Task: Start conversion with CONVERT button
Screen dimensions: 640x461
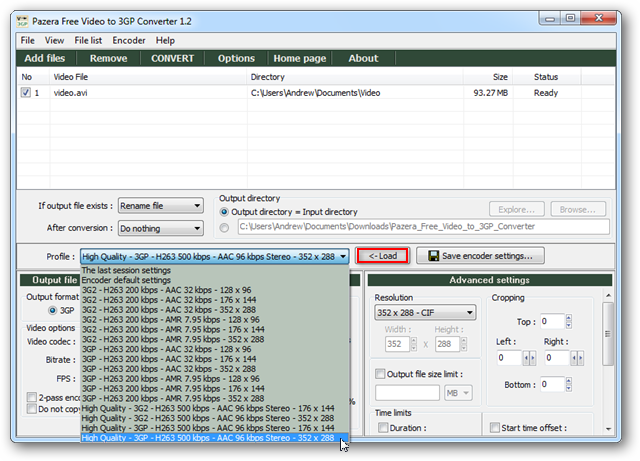Action: pyautogui.click(x=173, y=58)
